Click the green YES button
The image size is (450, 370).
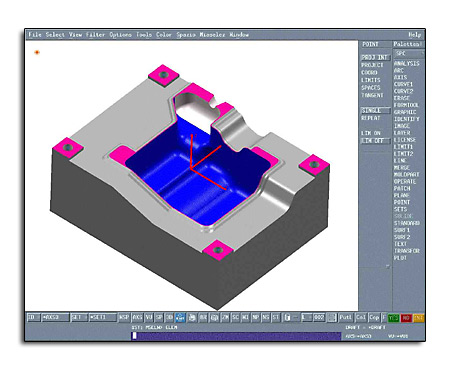[394, 318]
